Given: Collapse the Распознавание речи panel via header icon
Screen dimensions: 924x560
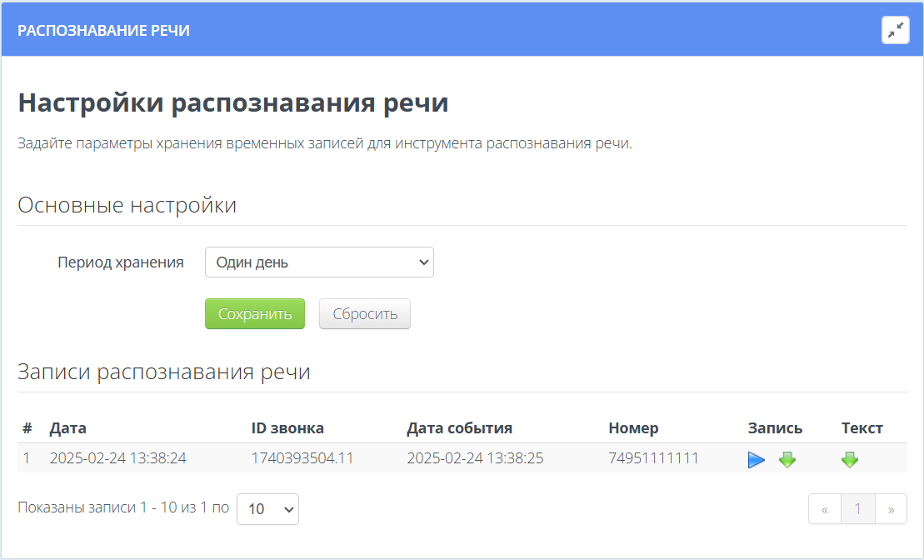Looking at the screenshot, I should tap(896, 29).
